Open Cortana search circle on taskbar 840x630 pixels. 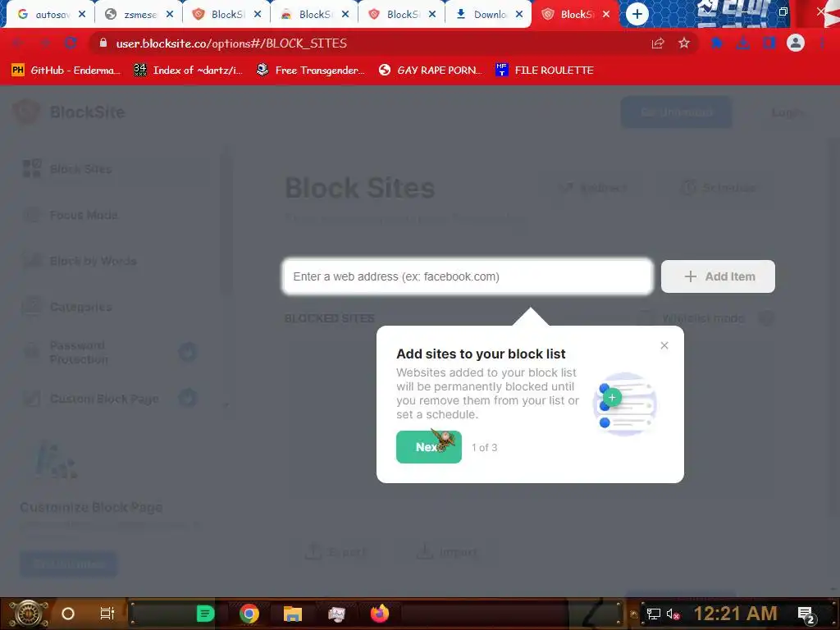pos(68,614)
